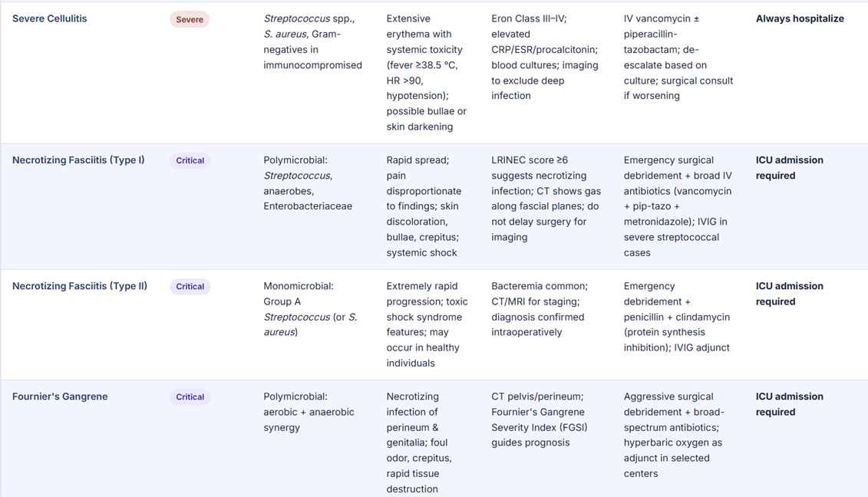This screenshot has height=497, width=868.
Task: Select the CT pelvis/perineum diagnostics cell
Action: tap(541, 420)
